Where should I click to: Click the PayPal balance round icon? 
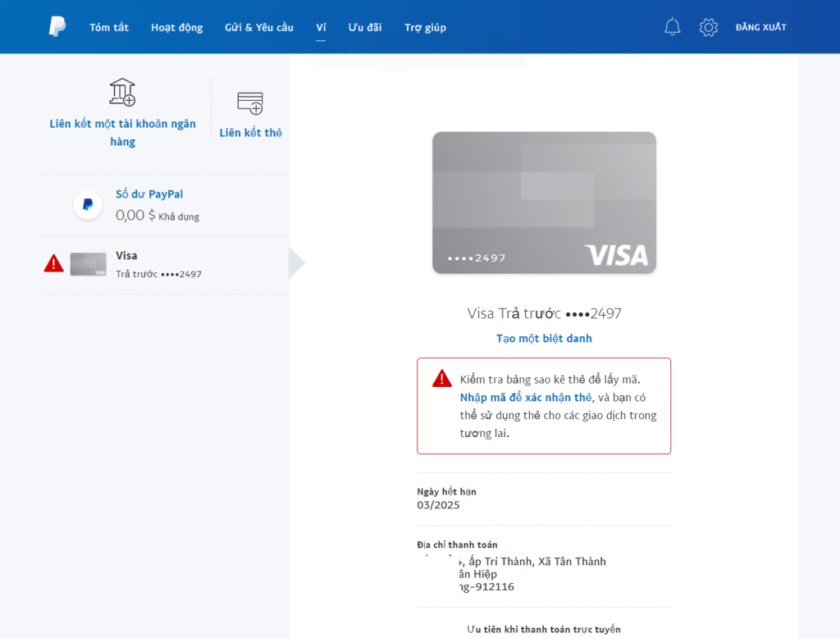point(88,205)
